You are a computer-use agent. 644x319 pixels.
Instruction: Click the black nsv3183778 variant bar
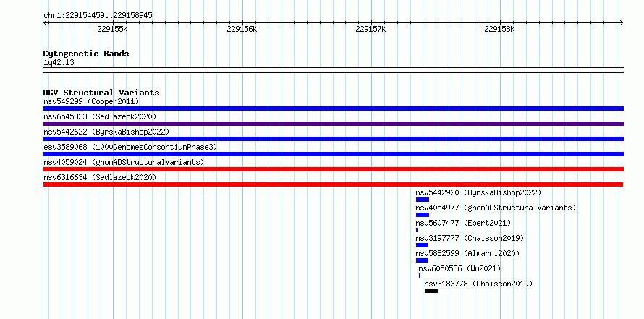[x=431, y=291]
